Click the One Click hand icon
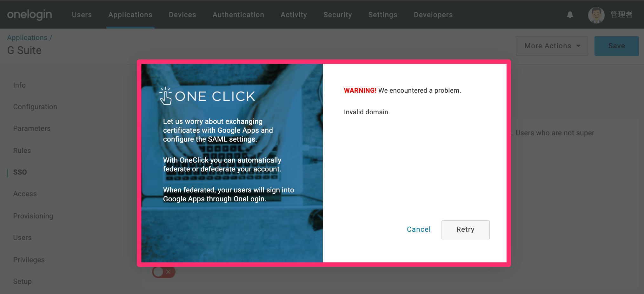The image size is (644, 294). (x=165, y=96)
